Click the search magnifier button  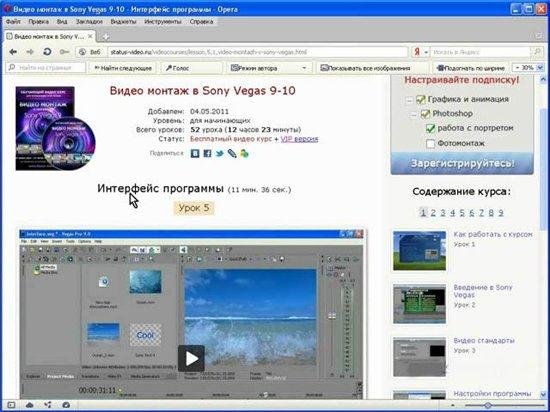click(537, 52)
